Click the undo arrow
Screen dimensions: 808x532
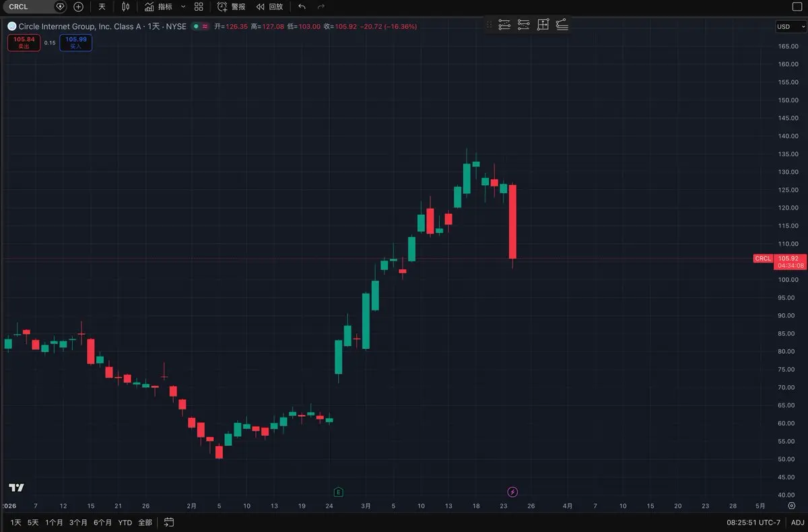click(302, 7)
